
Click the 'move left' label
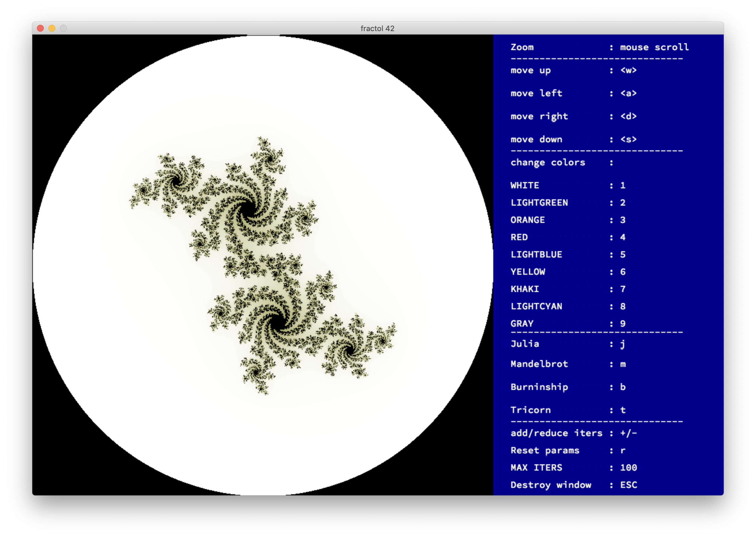(x=536, y=93)
